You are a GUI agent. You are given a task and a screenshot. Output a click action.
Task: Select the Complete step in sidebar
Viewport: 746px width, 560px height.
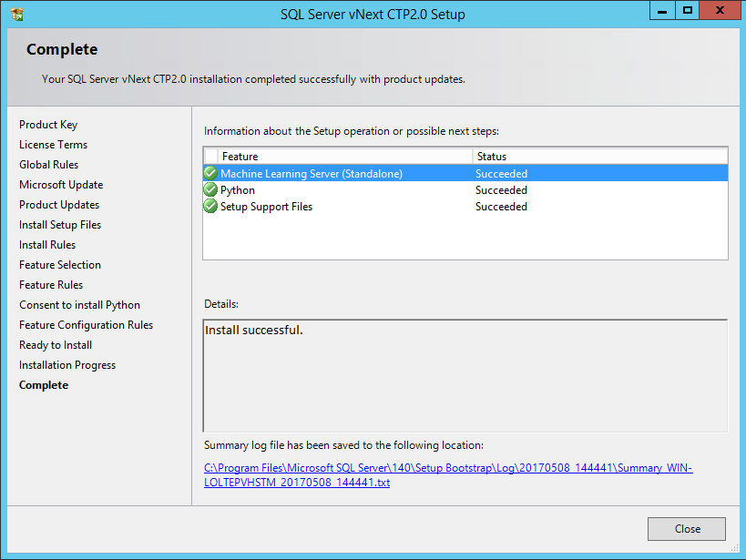tap(44, 385)
